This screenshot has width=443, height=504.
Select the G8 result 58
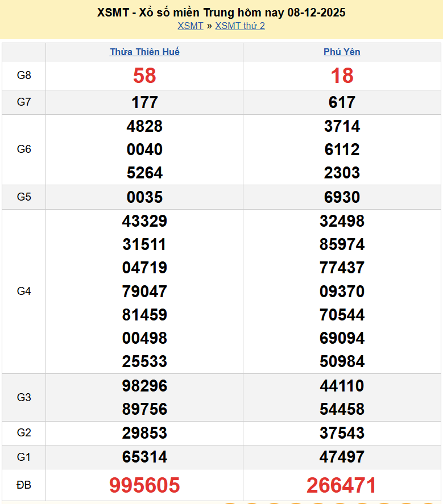click(144, 76)
